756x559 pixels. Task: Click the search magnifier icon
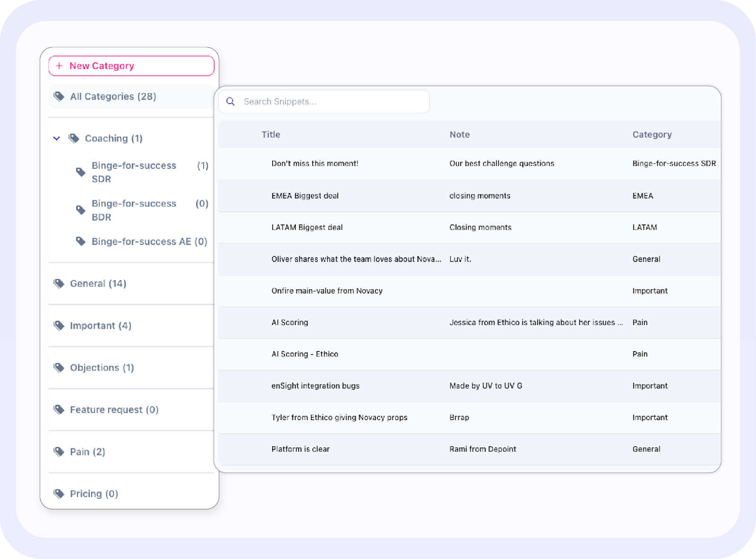coord(231,102)
